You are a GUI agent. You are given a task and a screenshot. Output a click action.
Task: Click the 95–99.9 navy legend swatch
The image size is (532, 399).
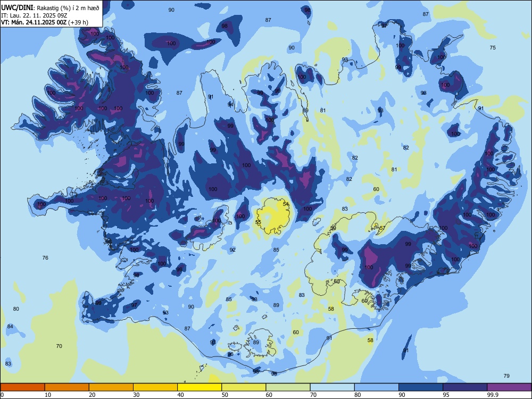[465, 387]
